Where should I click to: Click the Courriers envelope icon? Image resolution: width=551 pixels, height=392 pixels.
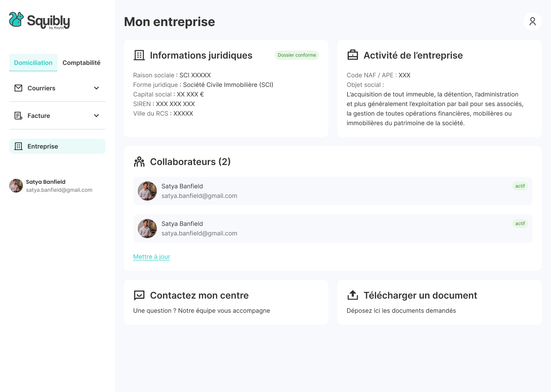coord(18,88)
